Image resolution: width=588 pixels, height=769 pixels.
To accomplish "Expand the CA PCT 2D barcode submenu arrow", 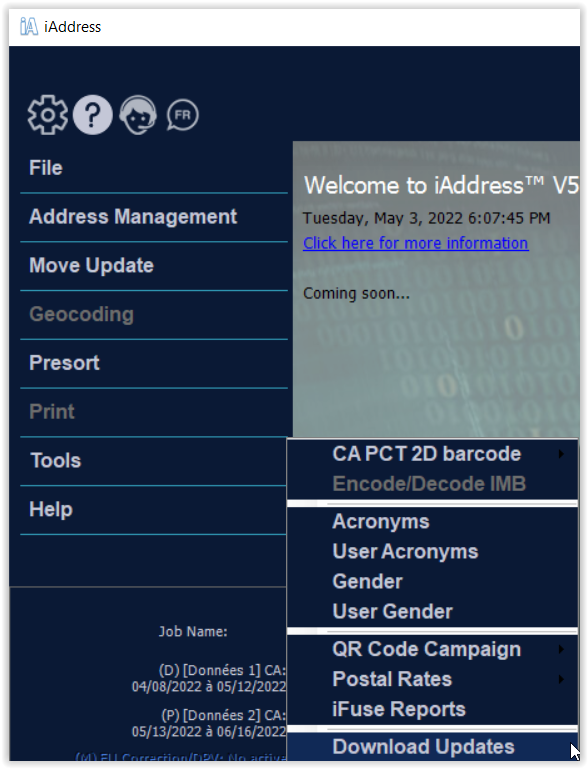I will [x=562, y=454].
